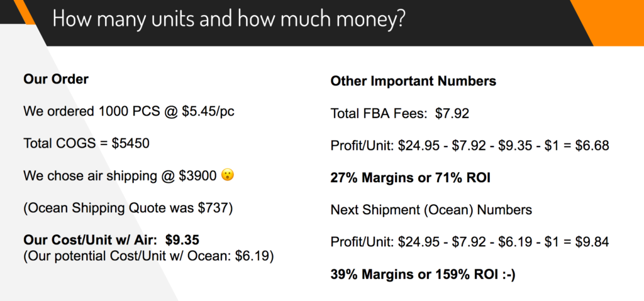The height and width of the screenshot is (301, 644).
Task: Click the ":-)" text smiley after 159% ROI
Action: click(506, 274)
